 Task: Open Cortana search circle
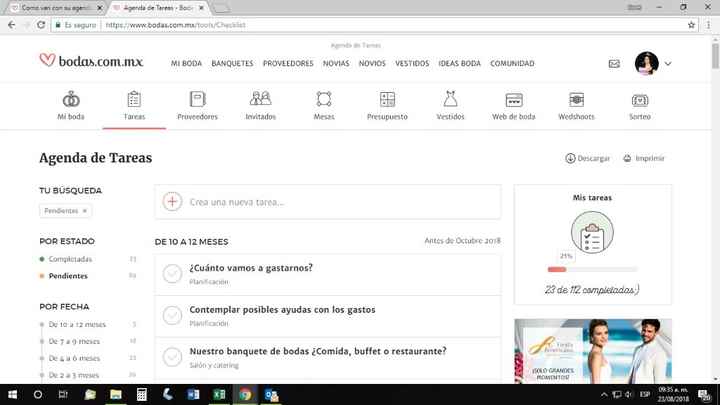tap(38, 394)
